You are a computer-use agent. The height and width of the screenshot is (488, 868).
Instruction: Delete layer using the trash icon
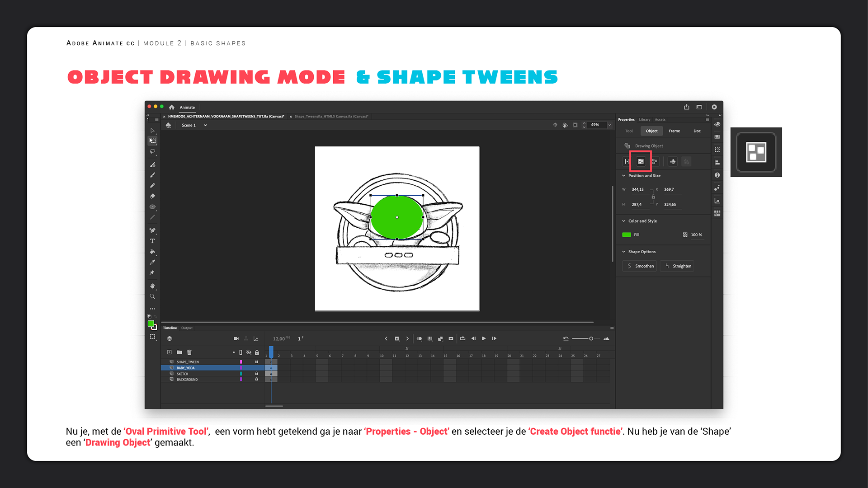point(189,352)
